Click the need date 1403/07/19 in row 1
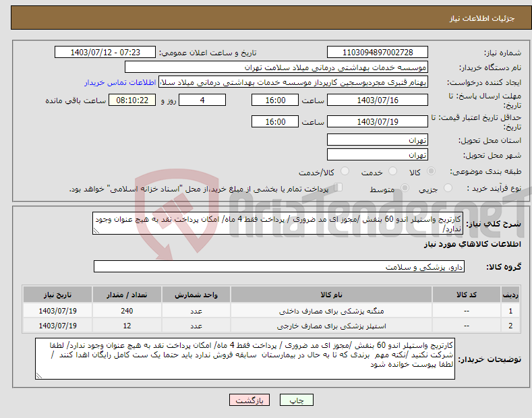Viewport: 532px width, 418px height. 57,311
